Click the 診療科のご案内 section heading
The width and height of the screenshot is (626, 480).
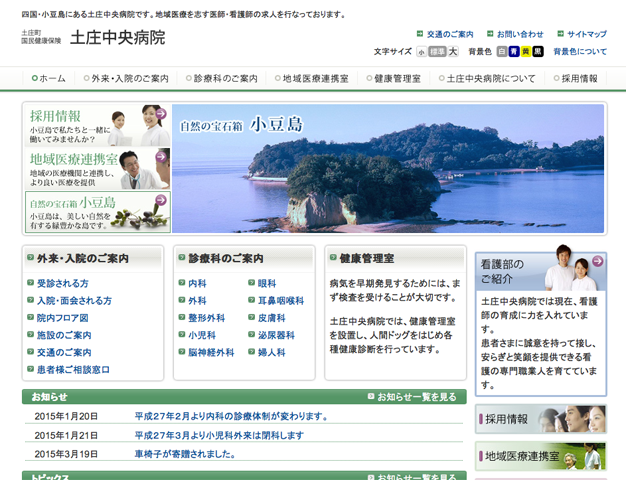[226, 259]
